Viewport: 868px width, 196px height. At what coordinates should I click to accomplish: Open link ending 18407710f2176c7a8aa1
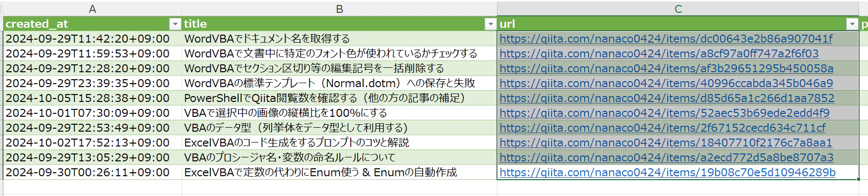point(666,143)
